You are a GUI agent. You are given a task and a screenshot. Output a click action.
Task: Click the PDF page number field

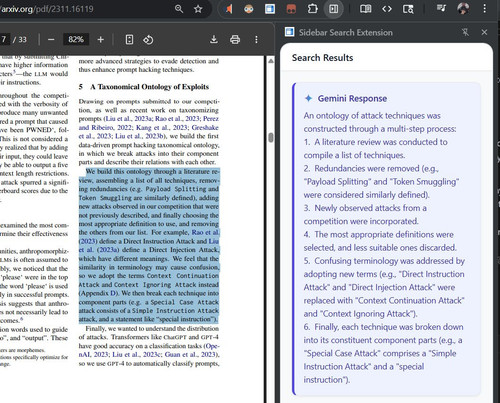4,39
